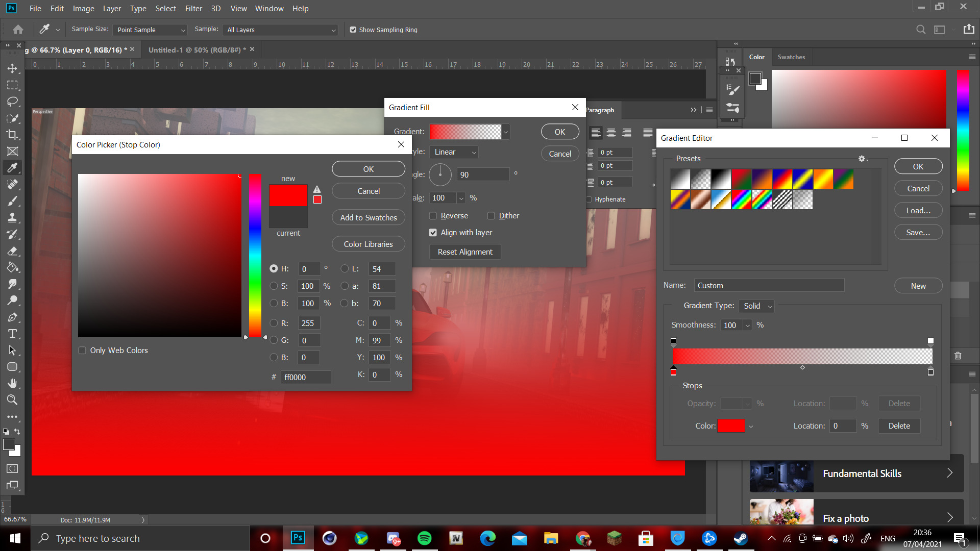The image size is (980, 551).
Task: Select the Horizontal Type tool
Action: [x=12, y=334]
